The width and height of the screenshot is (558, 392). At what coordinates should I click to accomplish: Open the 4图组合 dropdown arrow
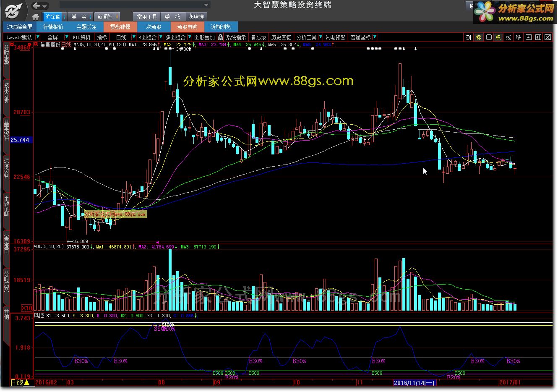(x=160, y=37)
